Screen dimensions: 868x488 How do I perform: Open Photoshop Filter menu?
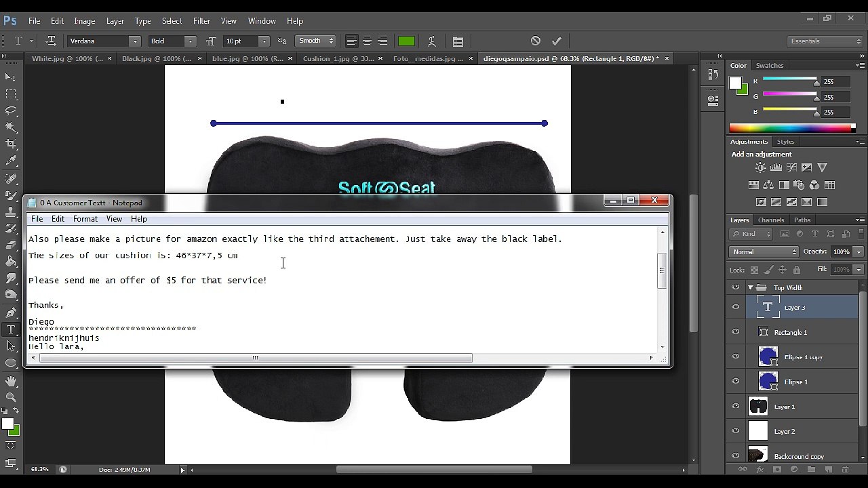pyautogui.click(x=201, y=21)
